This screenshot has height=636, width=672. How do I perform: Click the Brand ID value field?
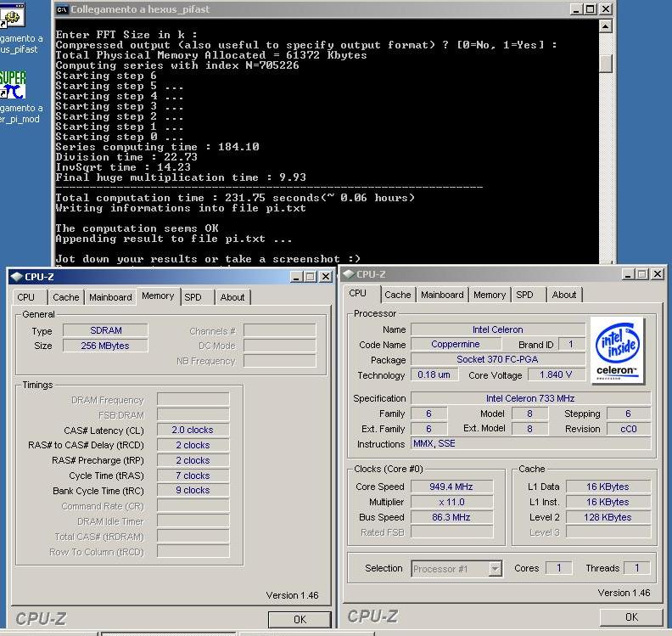(571, 345)
